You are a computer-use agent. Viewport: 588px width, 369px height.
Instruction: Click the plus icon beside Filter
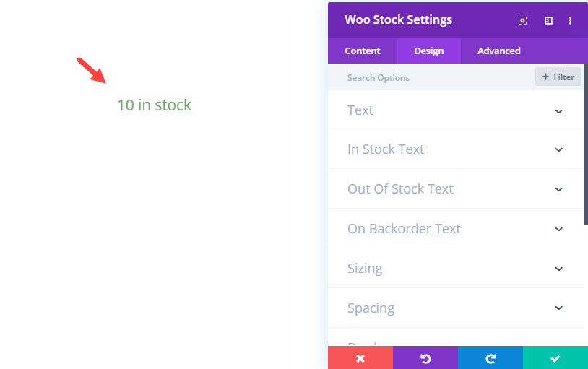pyautogui.click(x=545, y=77)
